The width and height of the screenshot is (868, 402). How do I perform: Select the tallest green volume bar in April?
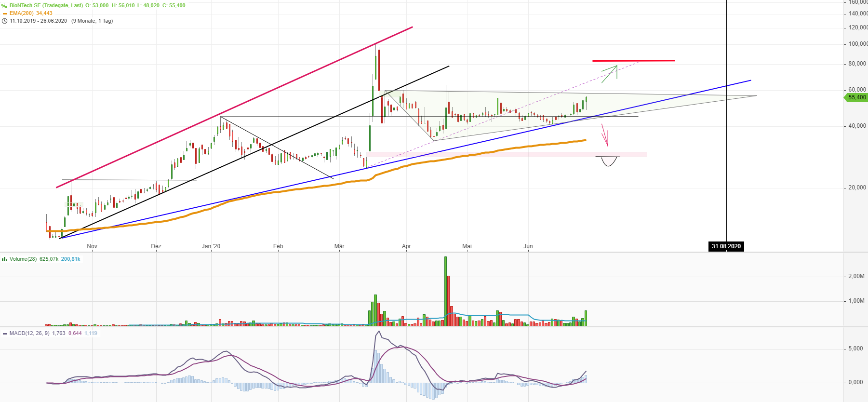tap(445, 291)
